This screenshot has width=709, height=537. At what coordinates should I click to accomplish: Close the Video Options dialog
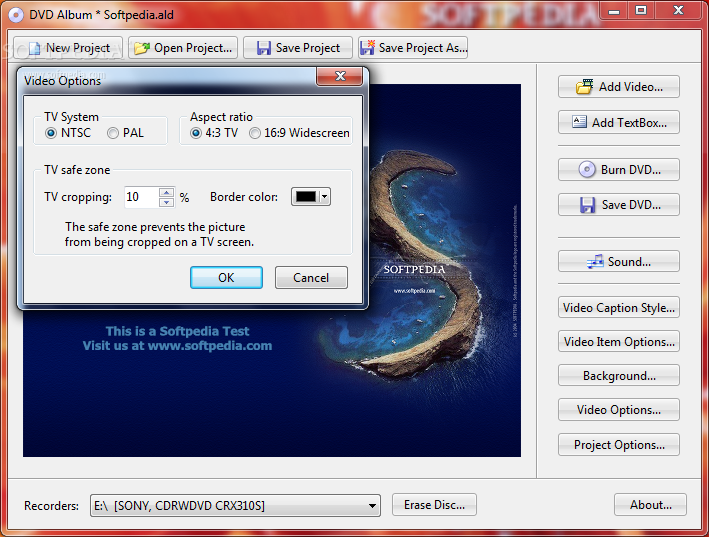[x=340, y=76]
